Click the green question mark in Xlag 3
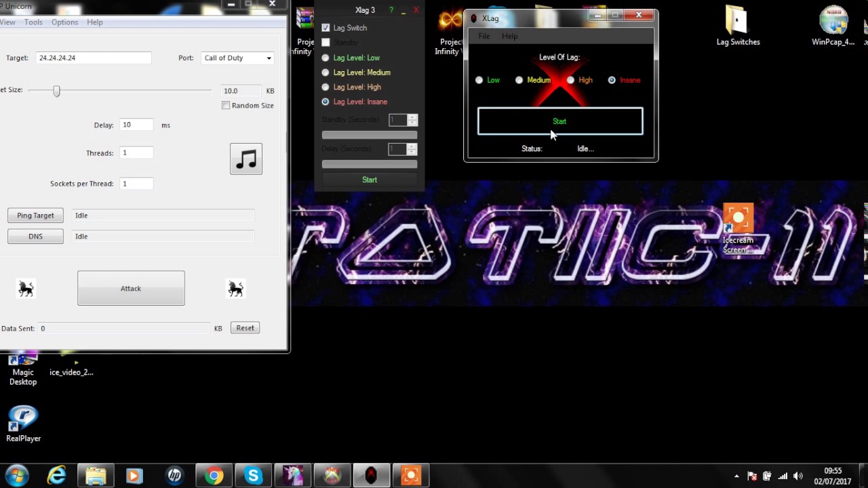 point(391,10)
